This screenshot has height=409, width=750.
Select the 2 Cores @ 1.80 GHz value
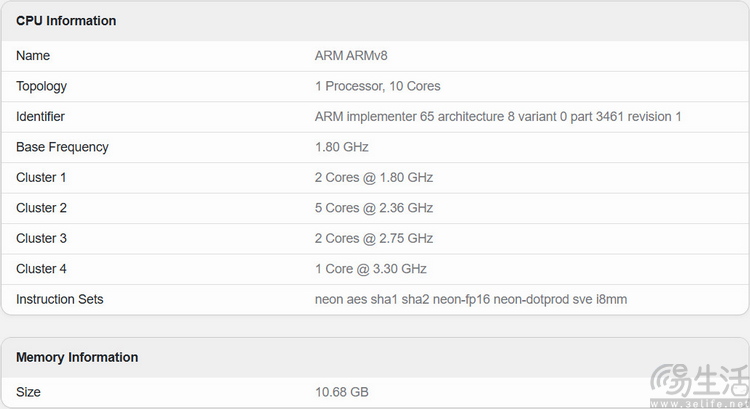374,177
